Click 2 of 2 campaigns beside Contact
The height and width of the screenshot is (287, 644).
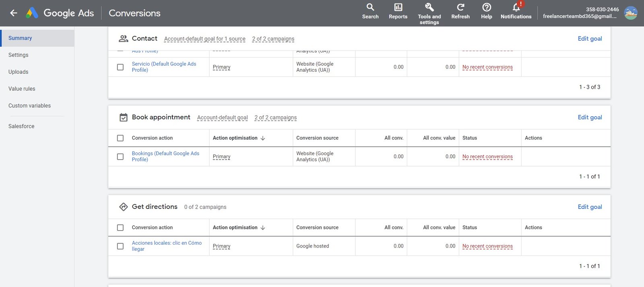pyautogui.click(x=273, y=39)
